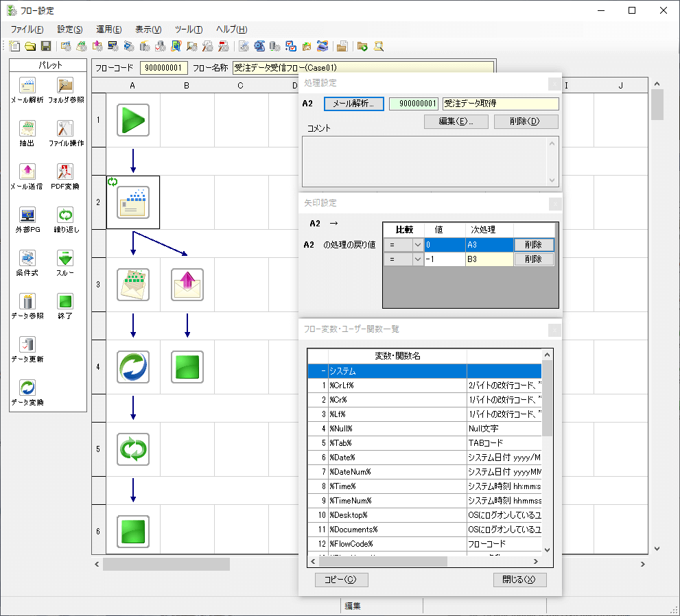Open comparison dropdown in first arrow row

click(417, 245)
